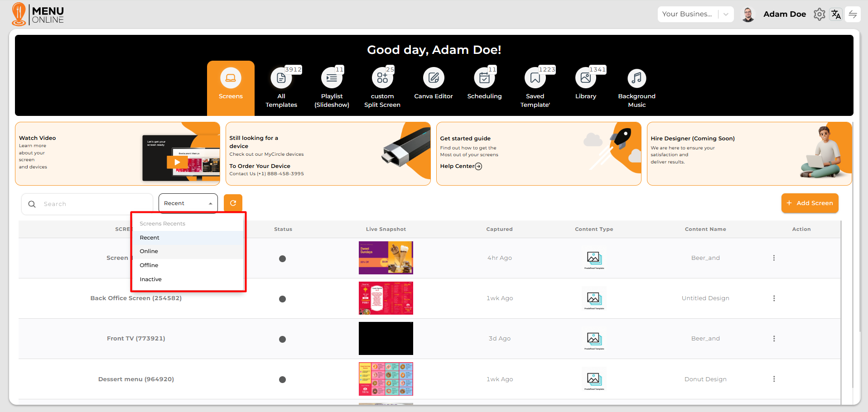868x412 pixels.
Task: Open the settings gear icon
Action: [819, 14]
